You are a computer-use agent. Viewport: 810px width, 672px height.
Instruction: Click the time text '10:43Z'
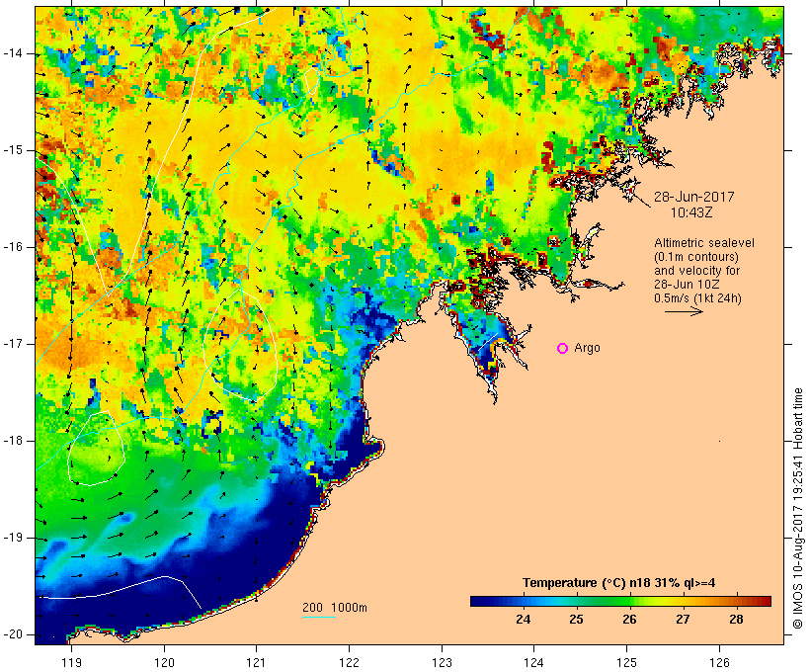click(x=691, y=212)
